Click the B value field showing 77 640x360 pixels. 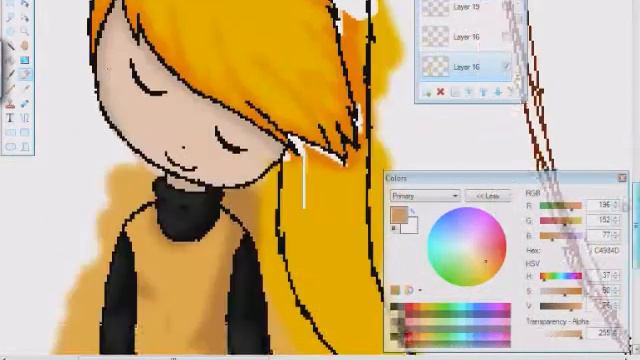pos(603,235)
